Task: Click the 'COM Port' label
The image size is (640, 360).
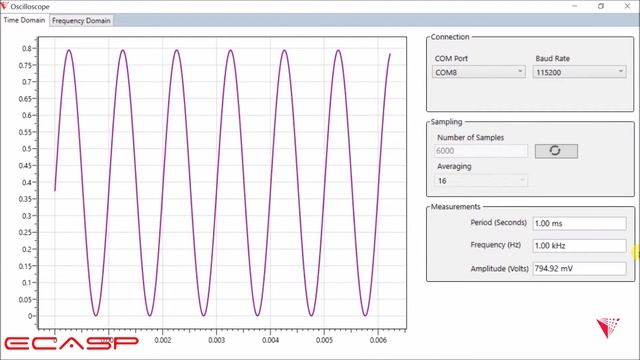Action: coord(451,58)
